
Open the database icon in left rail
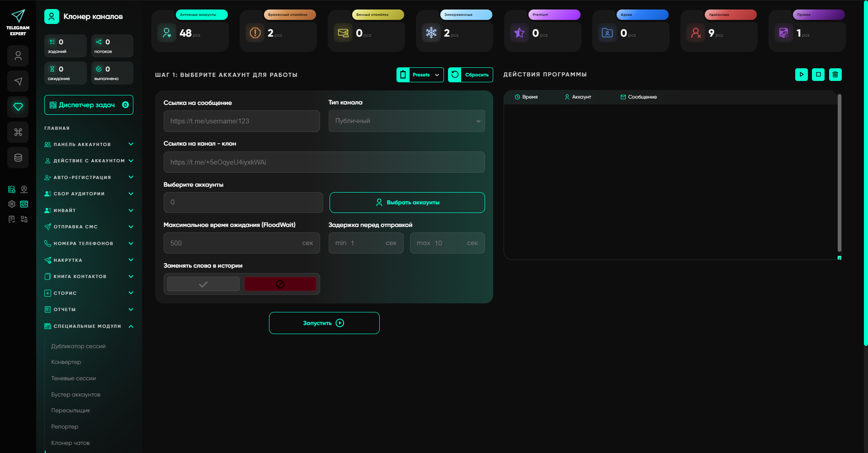point(18,158)
